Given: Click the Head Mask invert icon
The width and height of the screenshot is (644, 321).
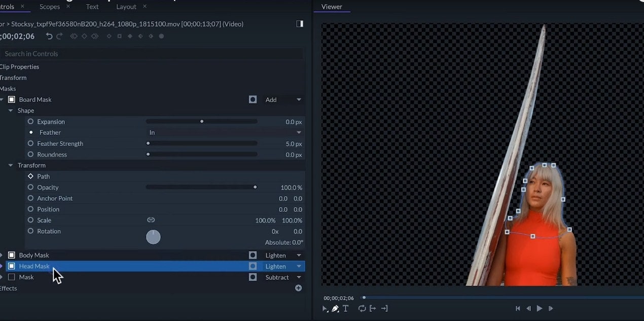Looking at the screenshot, I should click(x=253, y=266).
